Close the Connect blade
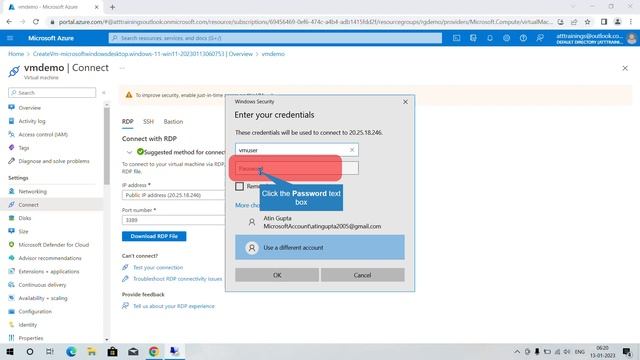 pos(625,68)
